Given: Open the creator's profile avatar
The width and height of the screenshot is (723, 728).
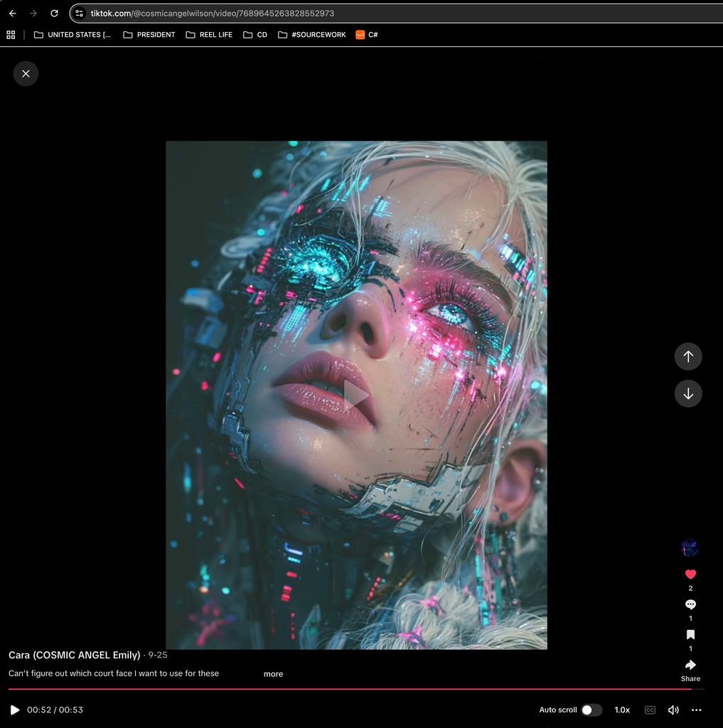Looking at the screenshot, I should coord(690,547).
